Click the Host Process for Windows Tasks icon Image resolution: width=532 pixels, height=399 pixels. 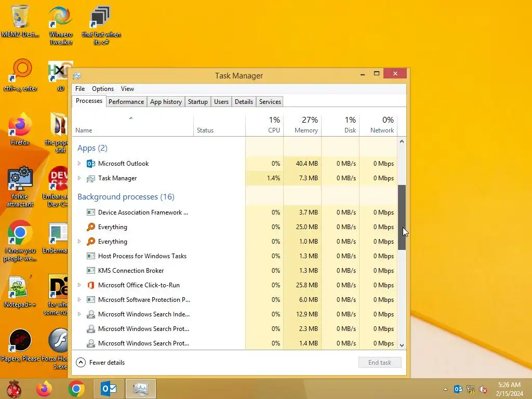tap(90, 256)
